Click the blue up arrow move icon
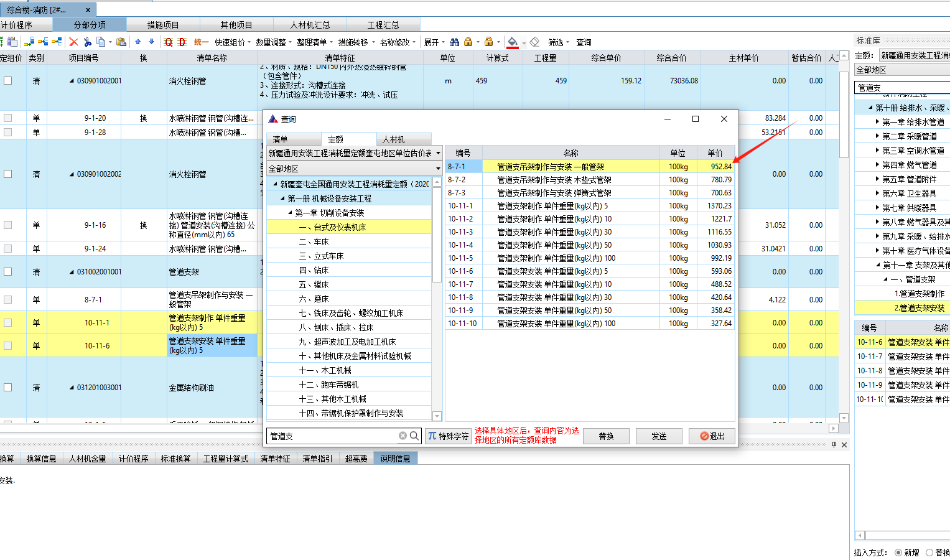 pyautogui.click(x=138, y=42)
